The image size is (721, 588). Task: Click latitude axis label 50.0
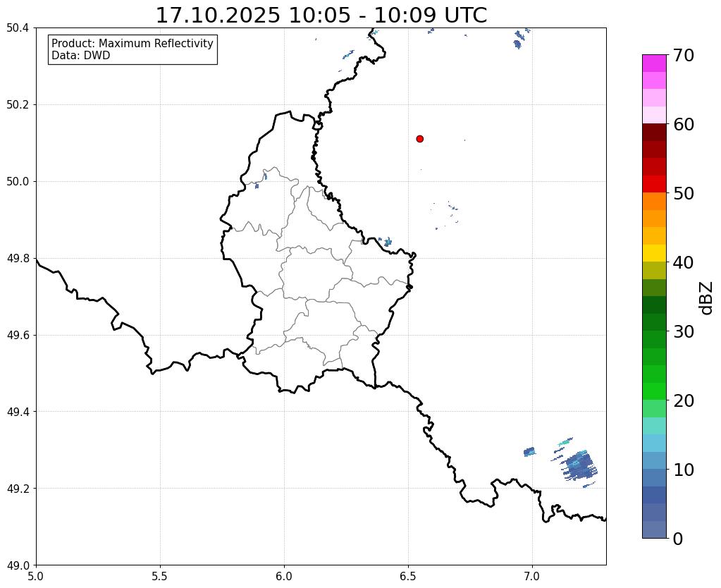pyautogui.click(x=18, y=182)
